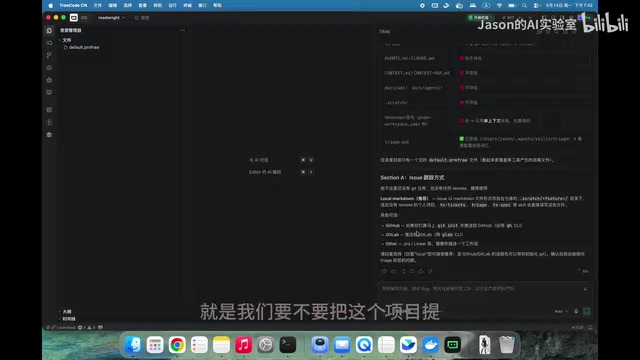Open the 运行 menu in menu bar
Viewport: 640px width, 360px height.
click(x=173, y=5)
